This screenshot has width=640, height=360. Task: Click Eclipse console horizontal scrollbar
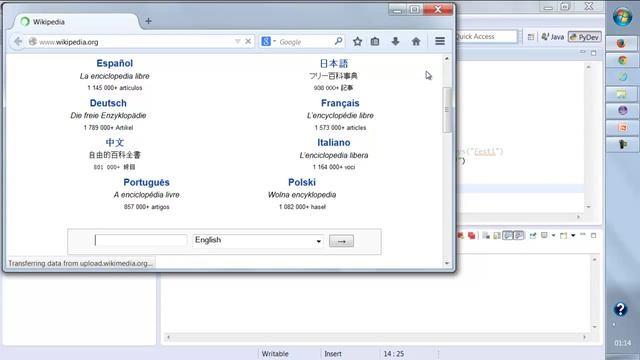coord(376,337)
